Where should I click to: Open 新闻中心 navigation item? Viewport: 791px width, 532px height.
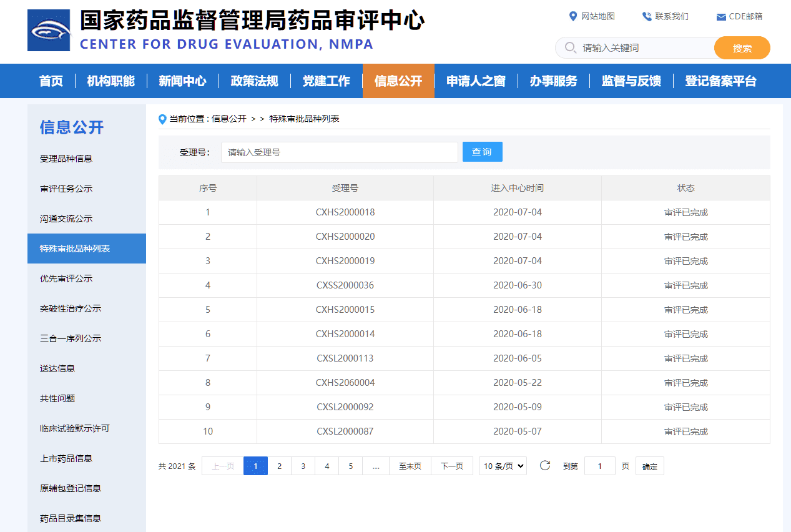click(182, 81)
